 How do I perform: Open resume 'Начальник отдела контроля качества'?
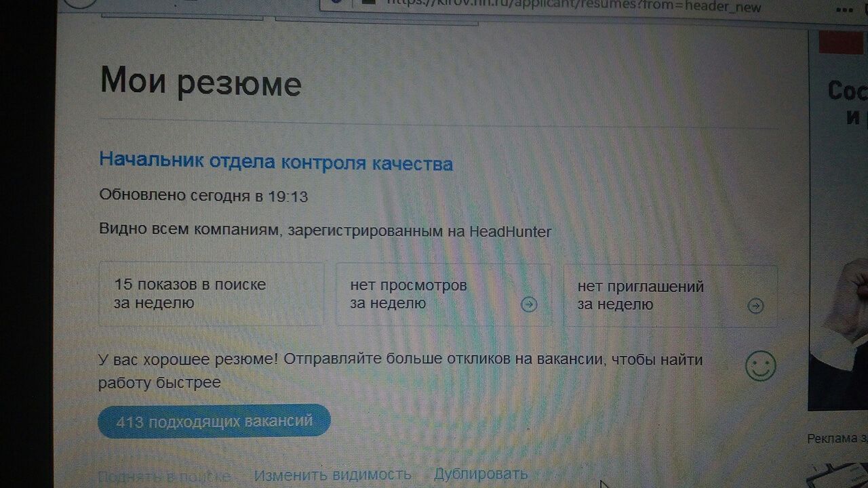pyautogui.click(x=276, y=163)
